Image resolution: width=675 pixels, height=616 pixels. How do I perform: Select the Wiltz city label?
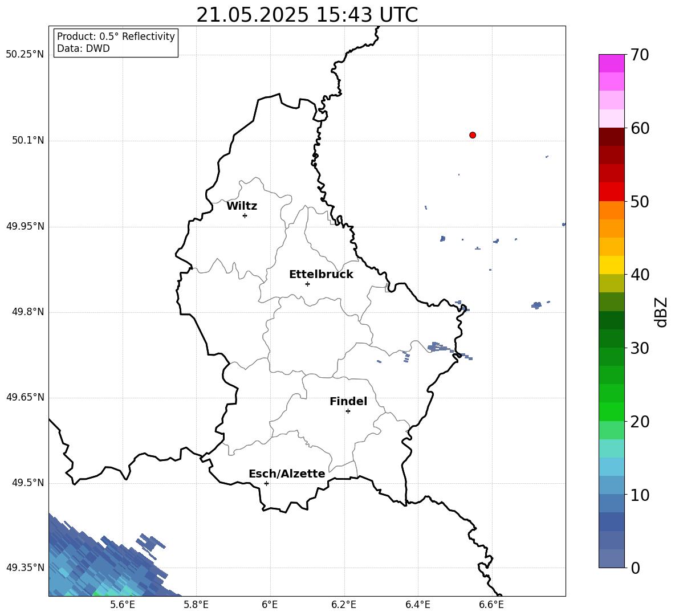coord(242,206)
